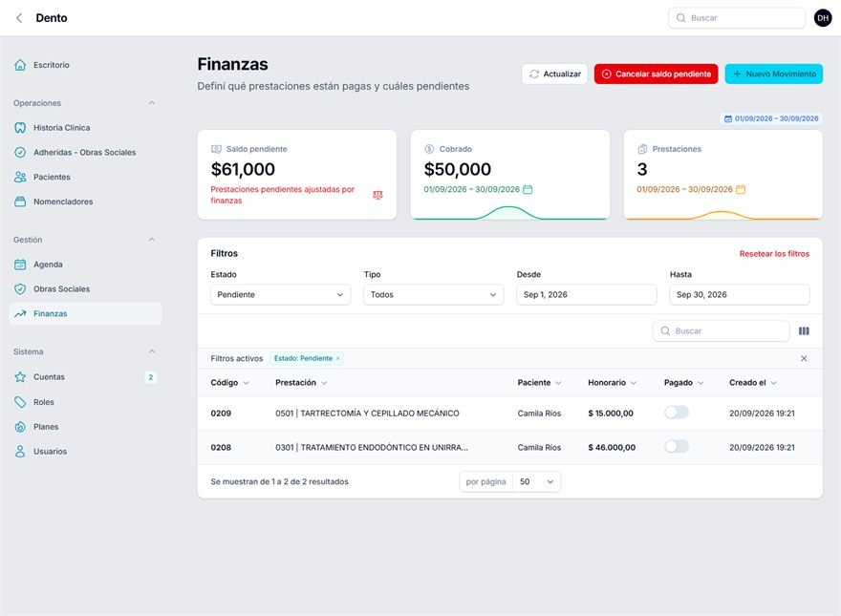Click the calendar icon in the Prestaciones card

(741, 189)
